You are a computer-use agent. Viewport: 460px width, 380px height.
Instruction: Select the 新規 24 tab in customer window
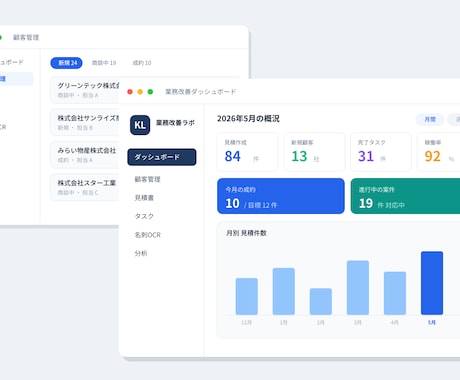[66, 63]
